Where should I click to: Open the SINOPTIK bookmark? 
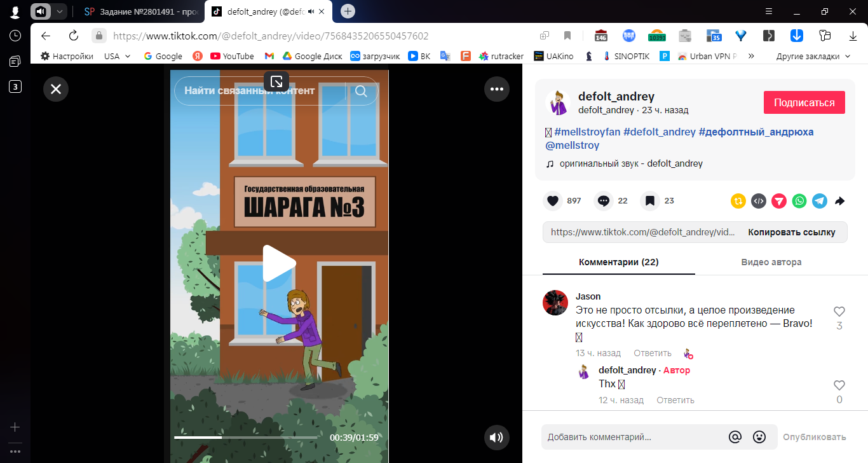click(x=626, y=56)
